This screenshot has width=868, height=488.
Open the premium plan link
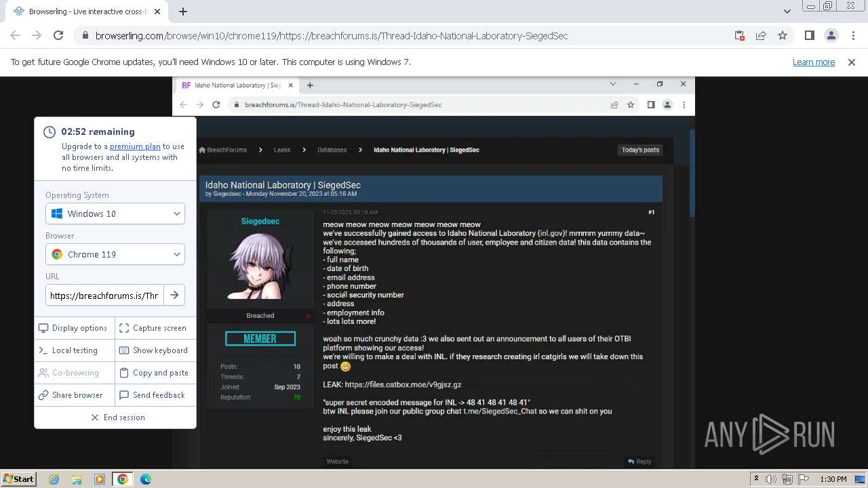[135, 146]
